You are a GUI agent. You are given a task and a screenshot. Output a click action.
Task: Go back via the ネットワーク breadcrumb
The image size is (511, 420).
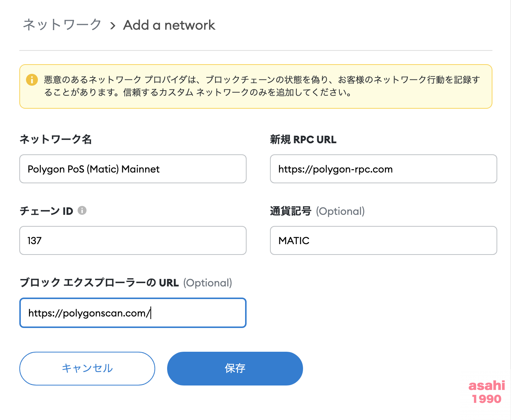tap(62, 25)
